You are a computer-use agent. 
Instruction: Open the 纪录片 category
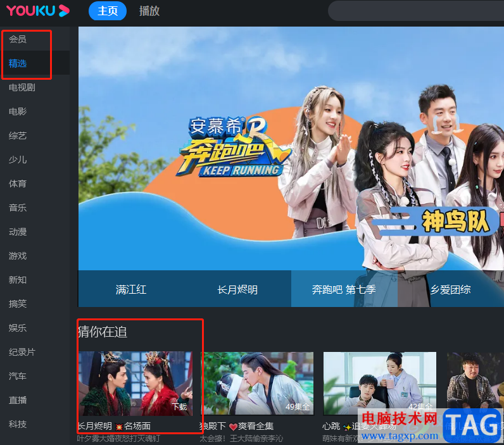pyautogui.click(x=22, y=352)
